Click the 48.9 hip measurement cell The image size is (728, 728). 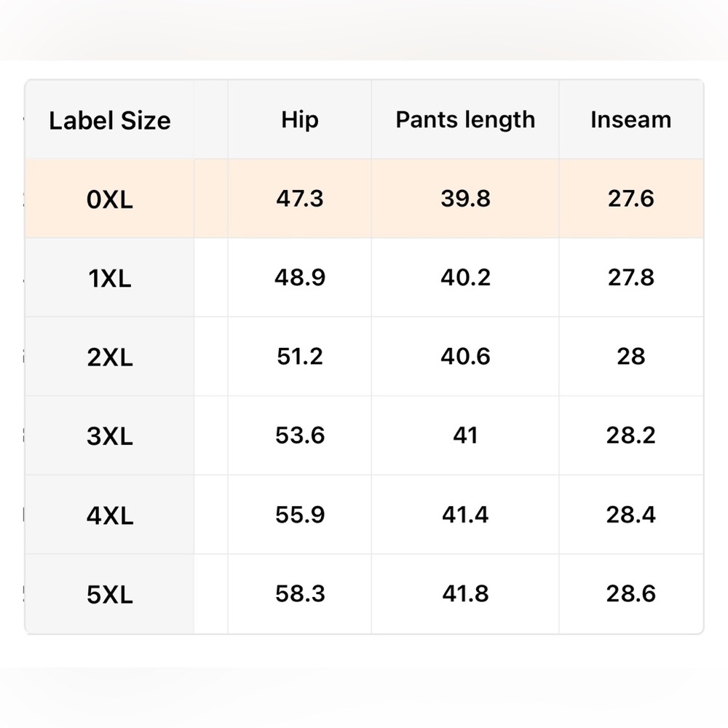[x=300, y=277]
